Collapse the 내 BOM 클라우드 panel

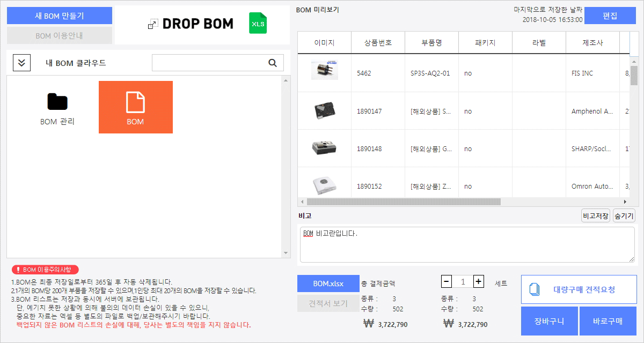click(21, 63)
